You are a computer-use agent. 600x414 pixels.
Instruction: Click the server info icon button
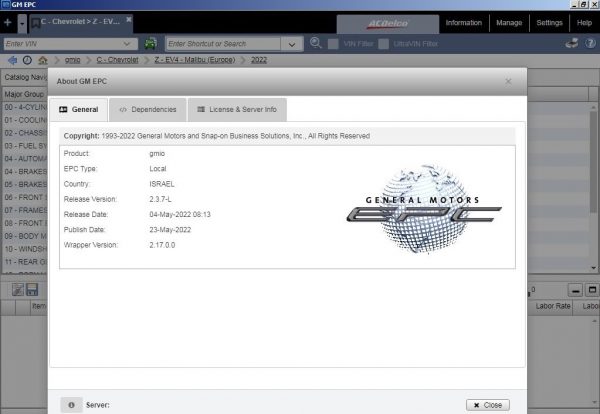(x=71, y=405)
